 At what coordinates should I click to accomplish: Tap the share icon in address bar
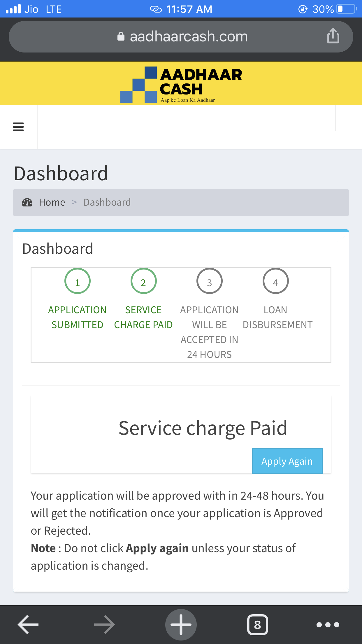(x=333, y=36)
